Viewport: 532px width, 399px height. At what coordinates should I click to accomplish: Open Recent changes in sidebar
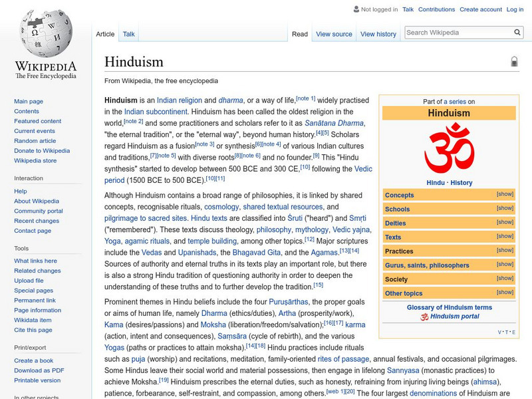(x=37, y=221)
